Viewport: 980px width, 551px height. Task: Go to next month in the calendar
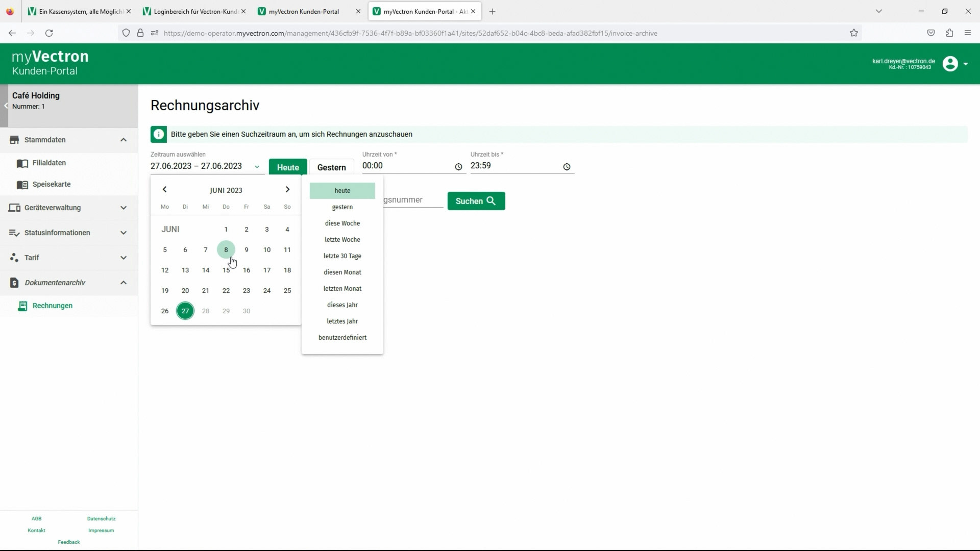287,189
